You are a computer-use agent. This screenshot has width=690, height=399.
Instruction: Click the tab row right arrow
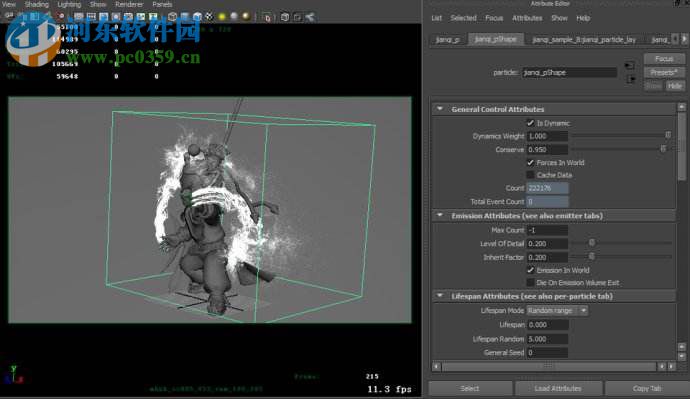tap(684, 39)
